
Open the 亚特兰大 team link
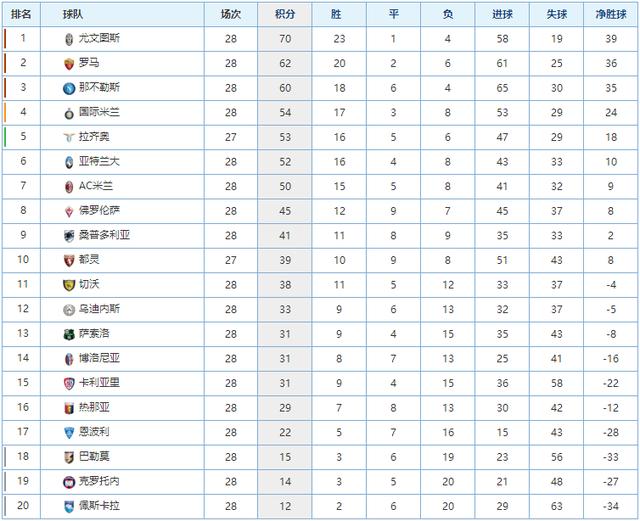[x=99, y=162]
